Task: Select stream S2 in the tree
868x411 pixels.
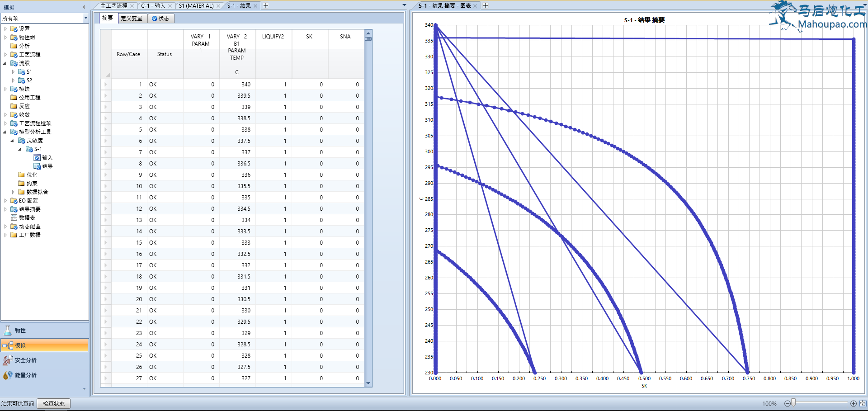Action: (29, 80)
